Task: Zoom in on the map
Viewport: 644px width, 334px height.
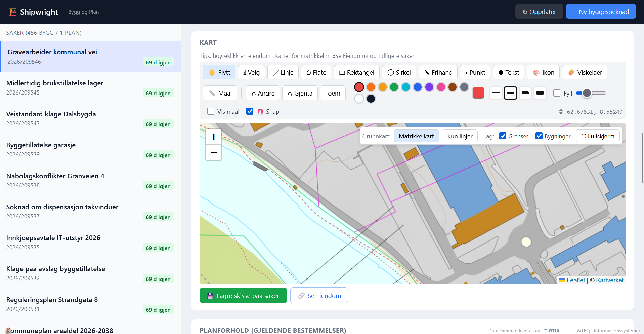Action: tap(214, 137)
